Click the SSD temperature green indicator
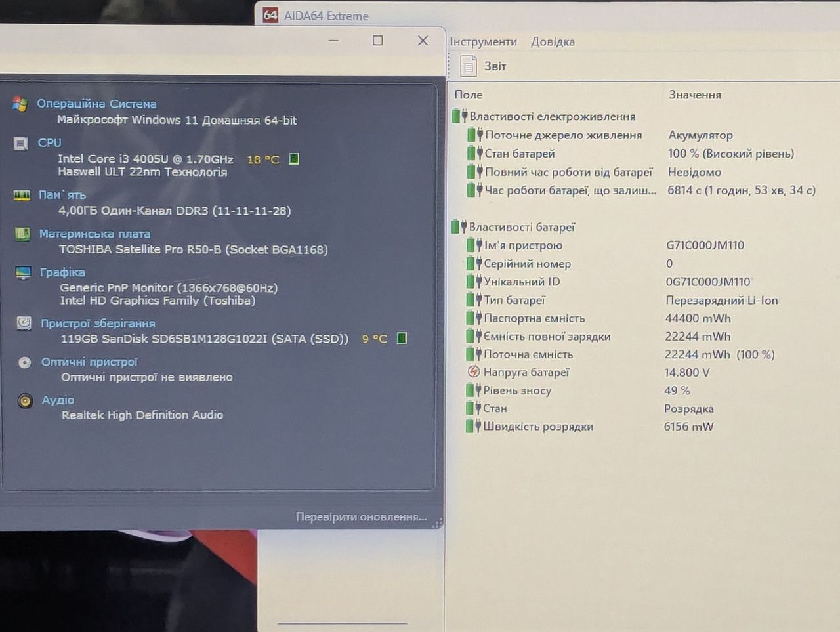The image size is (840, 632). (x=402, y=338)
